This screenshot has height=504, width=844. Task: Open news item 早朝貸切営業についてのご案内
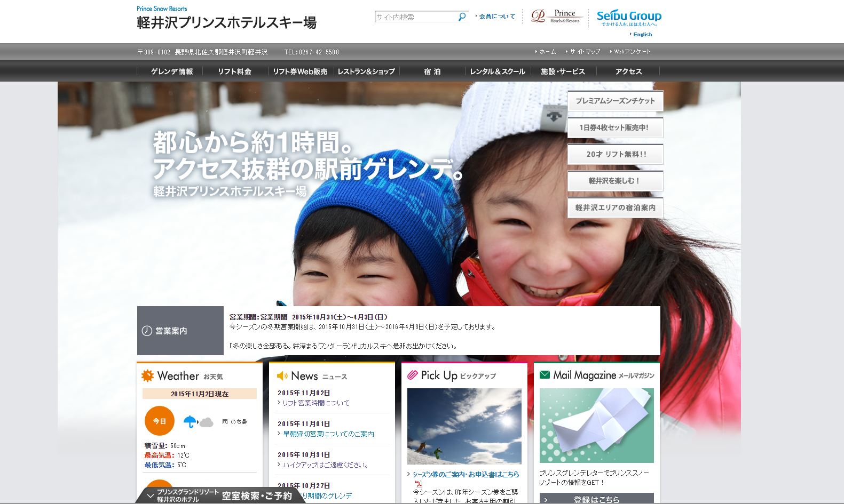[328, 434]
